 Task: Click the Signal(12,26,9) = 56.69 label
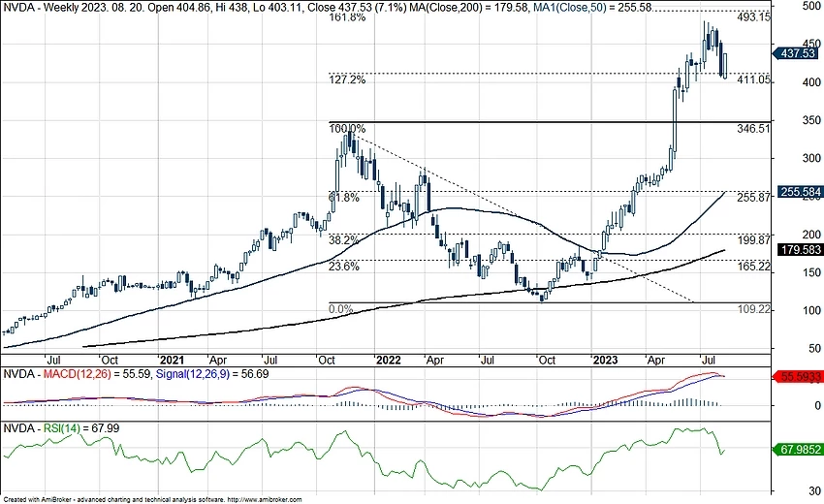tap(213, 374)
